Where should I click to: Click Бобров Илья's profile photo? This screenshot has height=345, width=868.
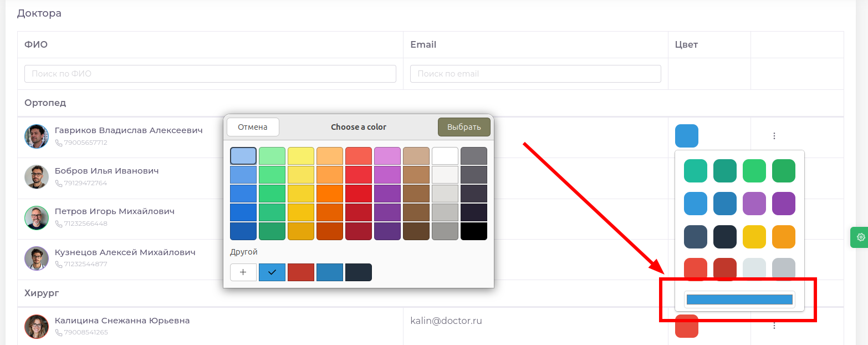coord(36,177)
